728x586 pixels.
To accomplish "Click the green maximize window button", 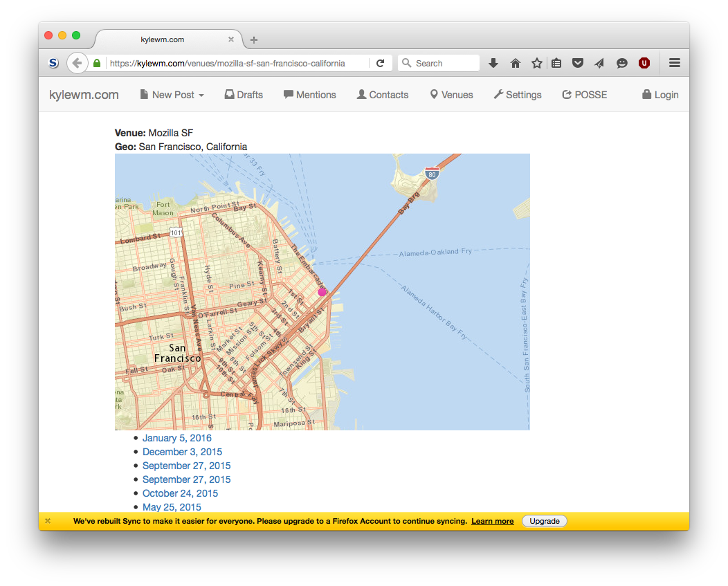I will [x=76, y=35].
